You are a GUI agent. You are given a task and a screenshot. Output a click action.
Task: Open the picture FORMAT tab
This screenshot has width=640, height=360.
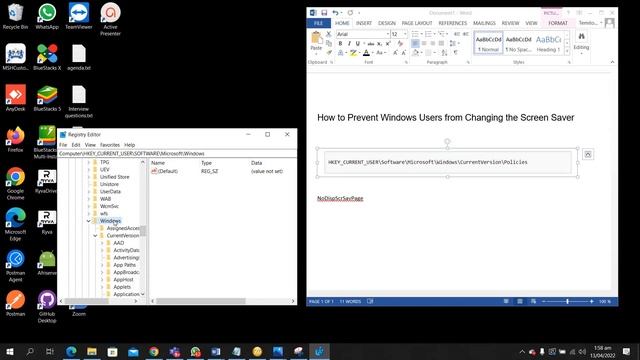[x=558, y=23]
